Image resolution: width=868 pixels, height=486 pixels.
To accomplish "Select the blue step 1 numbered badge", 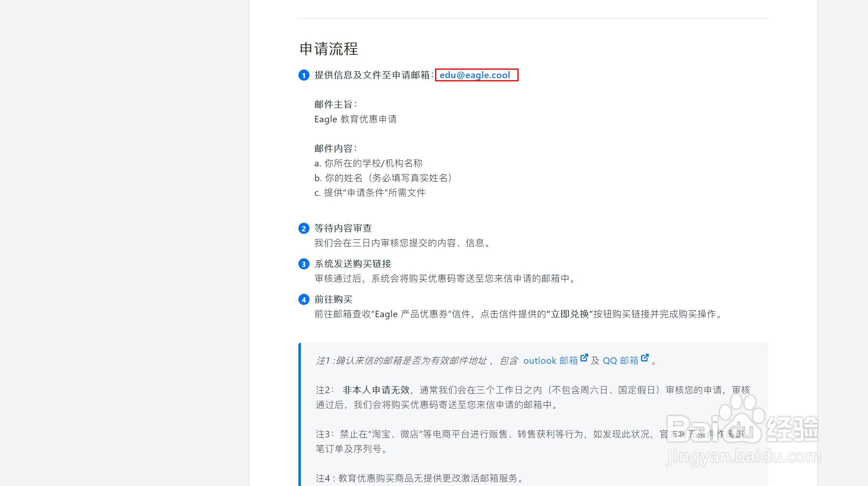I will (x=304, y=75).
